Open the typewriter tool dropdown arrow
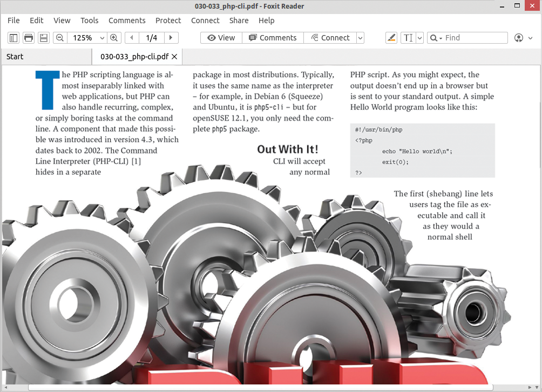 pyautogui.click(x=419, y=38)
